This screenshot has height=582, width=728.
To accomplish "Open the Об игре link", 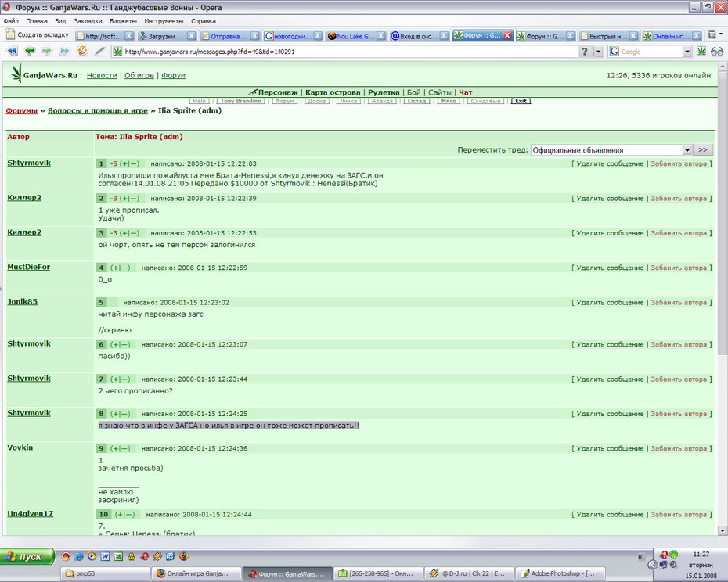I will (139, 75).
